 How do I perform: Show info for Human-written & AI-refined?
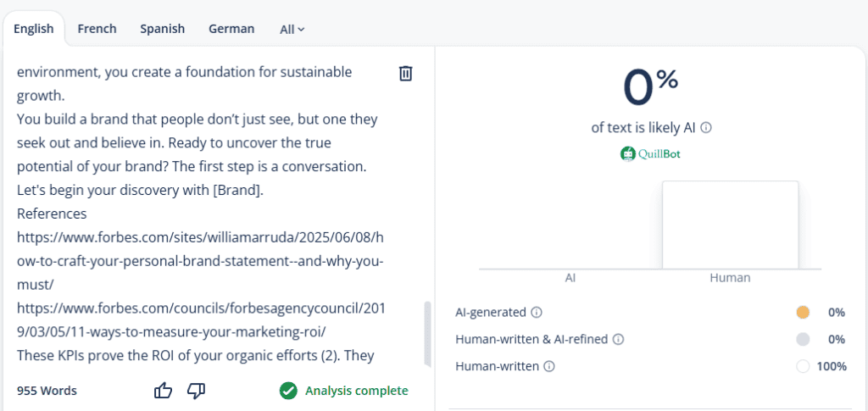[618, 340]
